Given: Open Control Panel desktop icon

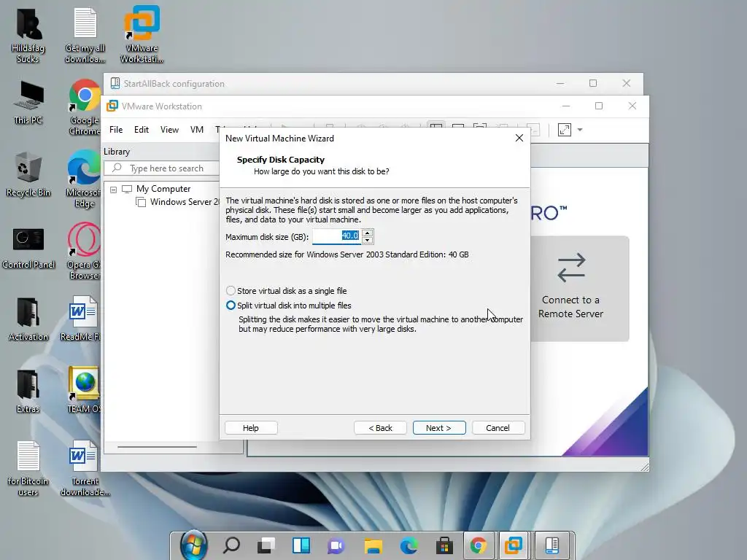Looking at the screenshot, I should (x=28, y=248).
